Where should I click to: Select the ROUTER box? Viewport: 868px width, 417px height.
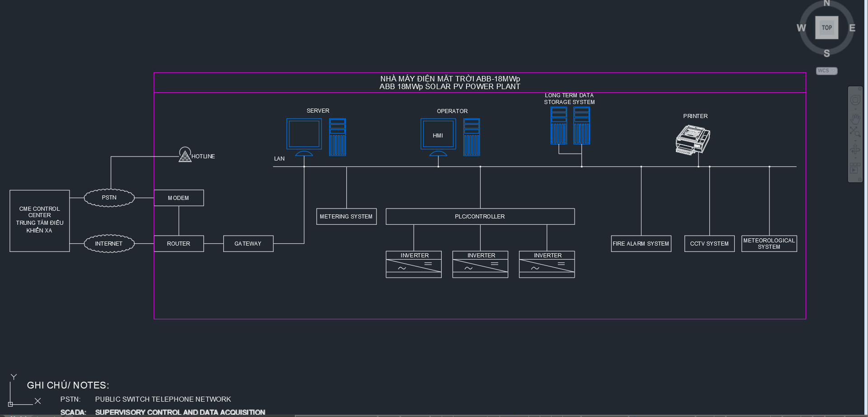point(179,243)
